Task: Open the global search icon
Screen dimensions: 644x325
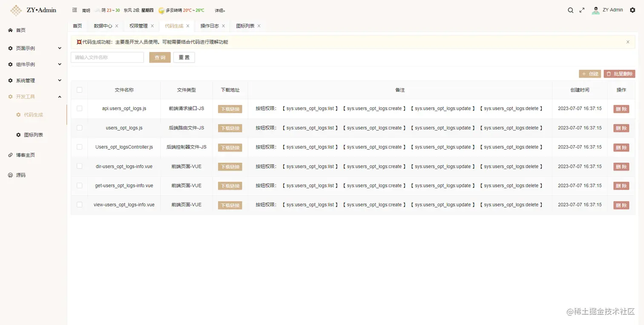Action: 571,10
